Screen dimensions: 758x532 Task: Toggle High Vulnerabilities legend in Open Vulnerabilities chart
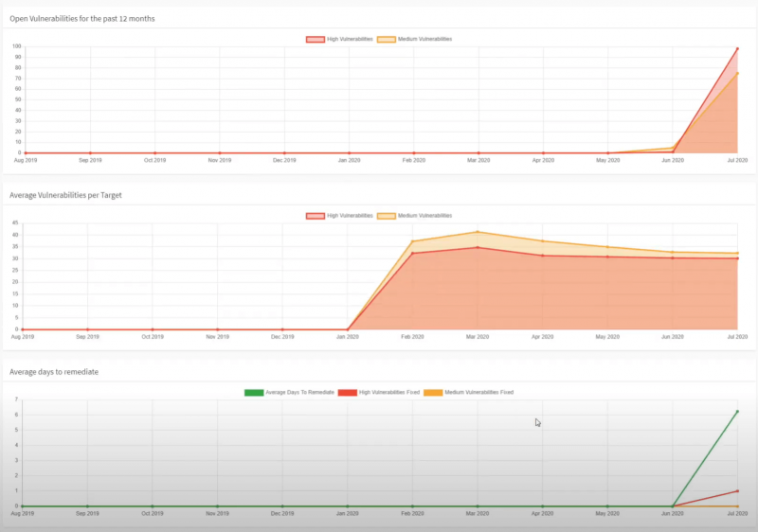point(339,39)
